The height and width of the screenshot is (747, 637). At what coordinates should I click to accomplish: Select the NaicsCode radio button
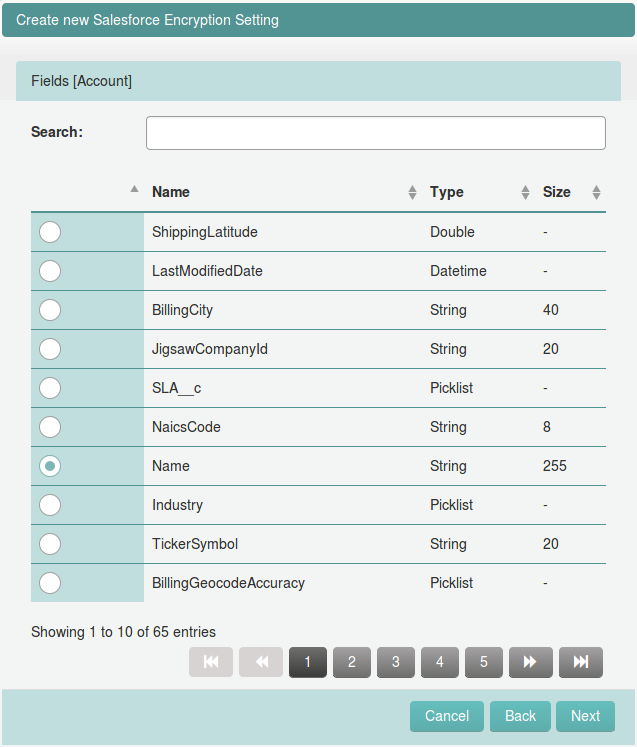point(50,427)
